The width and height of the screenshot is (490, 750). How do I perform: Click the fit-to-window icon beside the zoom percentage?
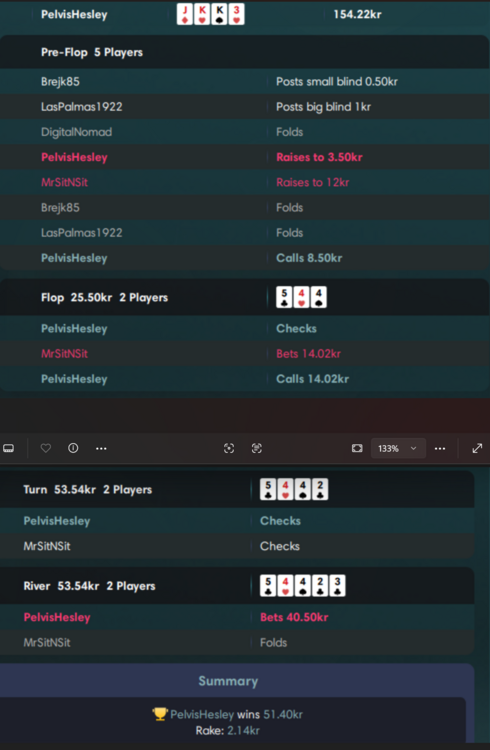tap(357, 448)
